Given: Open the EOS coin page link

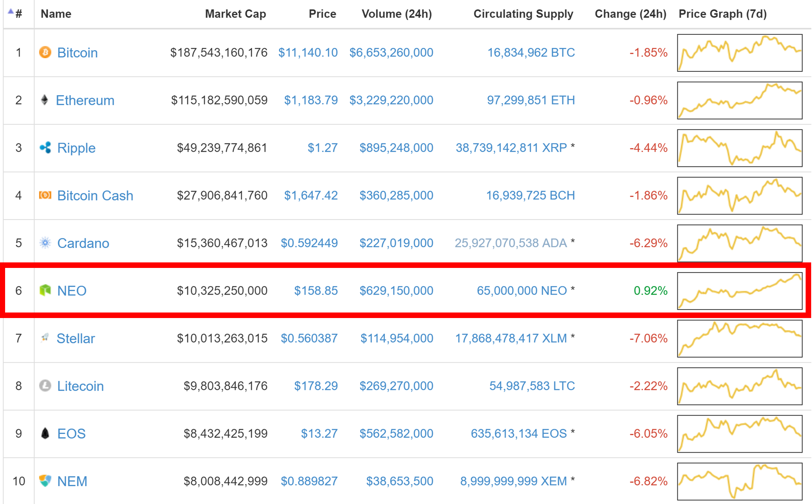Looking at the screenshot, I should [x=71, y=434].
